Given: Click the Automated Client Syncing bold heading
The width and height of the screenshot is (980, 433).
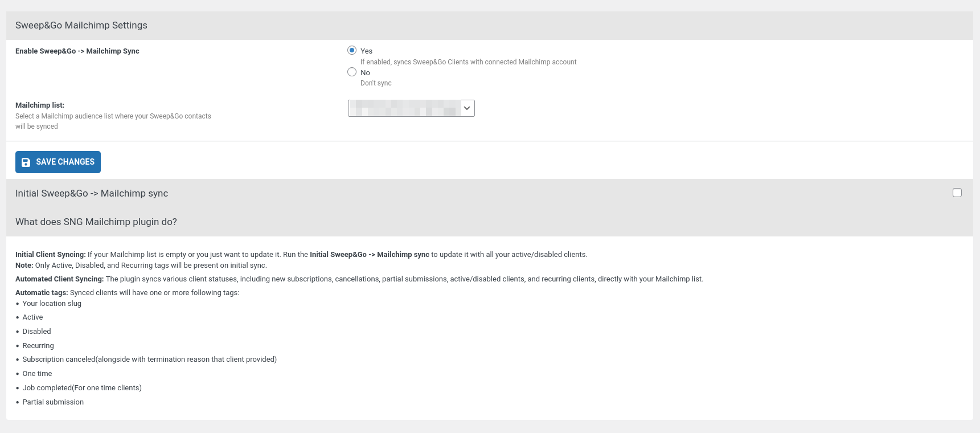Looking at the screenshot, I should (x=59, y=279).
